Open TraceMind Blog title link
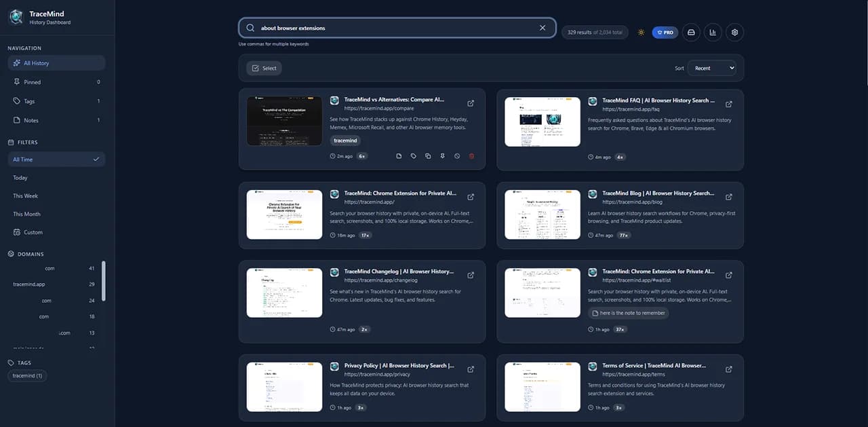Image resolution: width=868 pixels, height=427 pixels. point(658,193)
